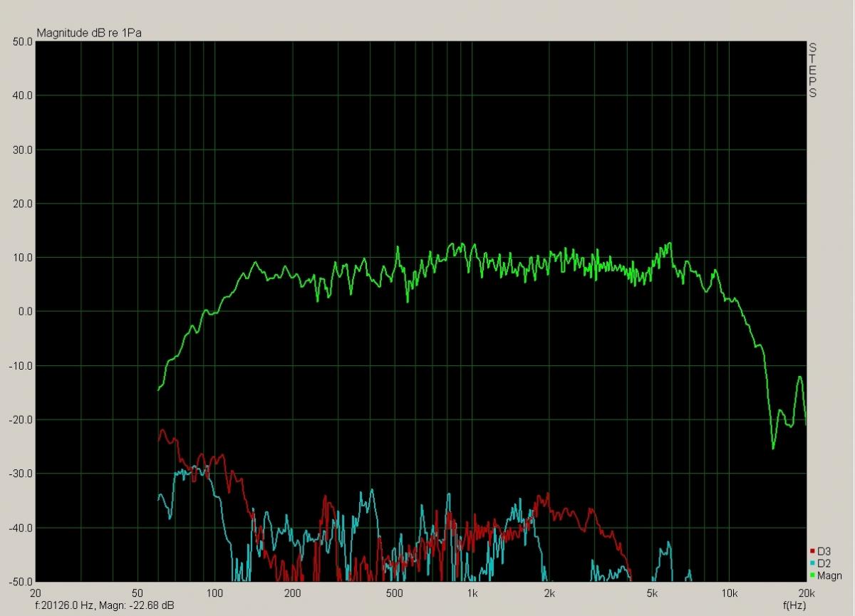Click the 0.0 dB y-axis label
855x616 pixels.
click(x=25, y=312)
